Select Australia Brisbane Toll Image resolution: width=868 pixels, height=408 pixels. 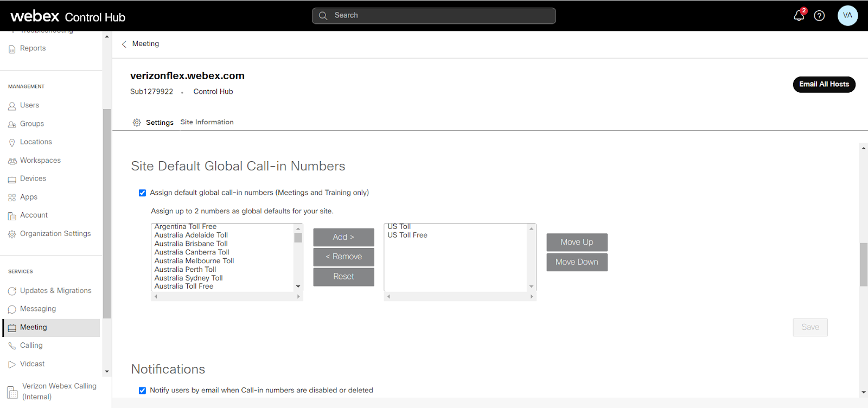(191, 244)
